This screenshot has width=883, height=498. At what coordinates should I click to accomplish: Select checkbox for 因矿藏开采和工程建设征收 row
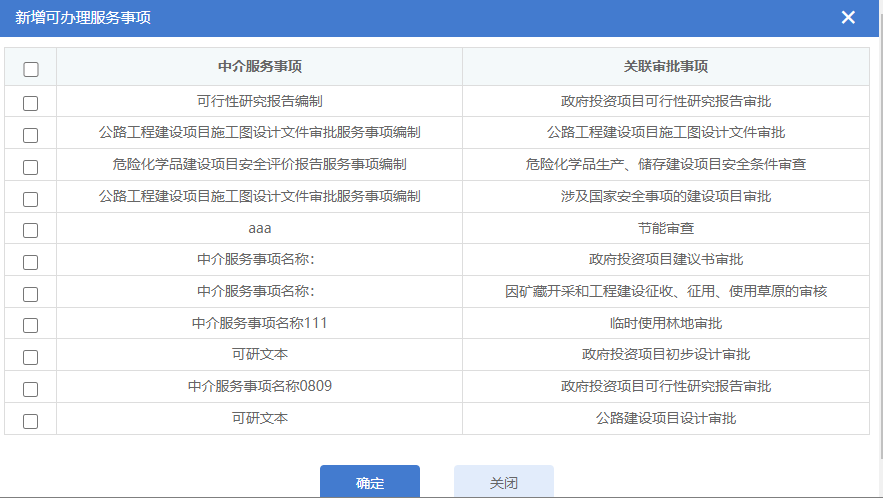(x=31, y=294)
